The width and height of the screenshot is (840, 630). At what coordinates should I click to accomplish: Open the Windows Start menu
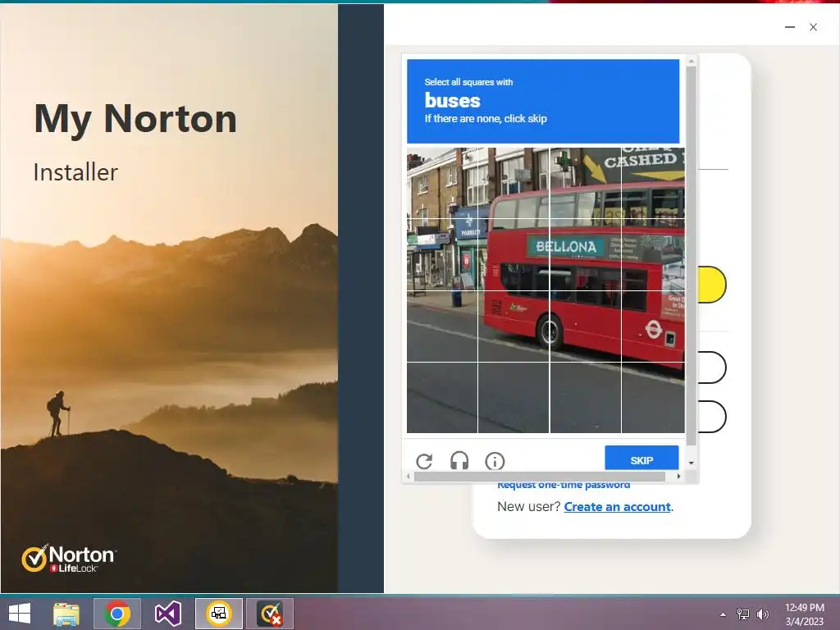pyautogui.click(x=20, y=614)
